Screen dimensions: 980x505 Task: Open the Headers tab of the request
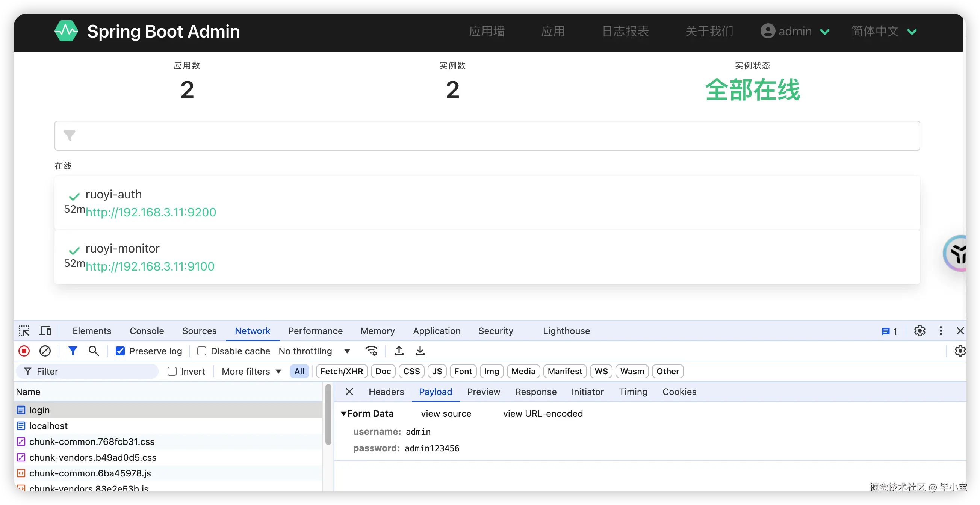click(386, 392)
